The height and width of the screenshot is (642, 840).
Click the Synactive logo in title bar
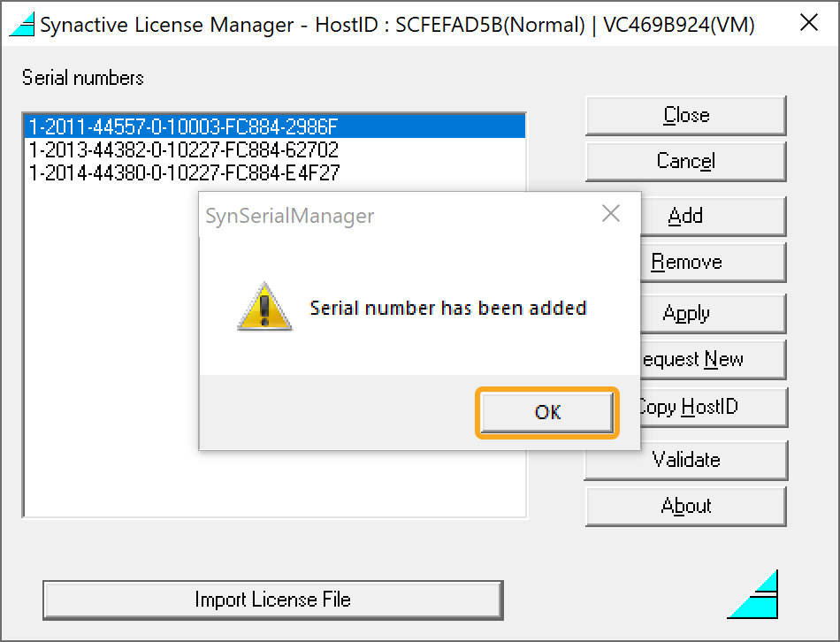click(22, 24)
